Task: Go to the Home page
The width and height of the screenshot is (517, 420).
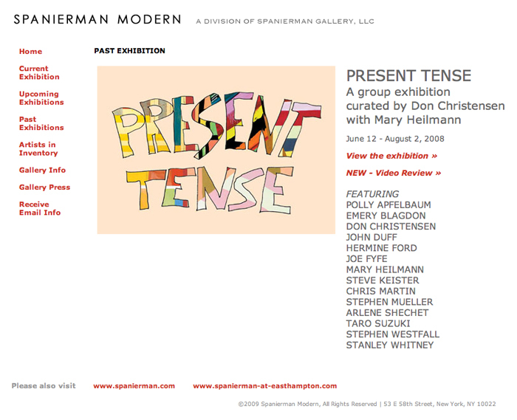Action: (30, 52)
